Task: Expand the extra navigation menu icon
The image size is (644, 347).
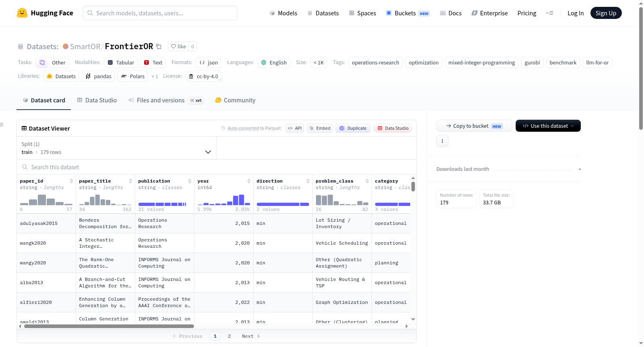Action: pyautogui.click(x=549, y=13)
